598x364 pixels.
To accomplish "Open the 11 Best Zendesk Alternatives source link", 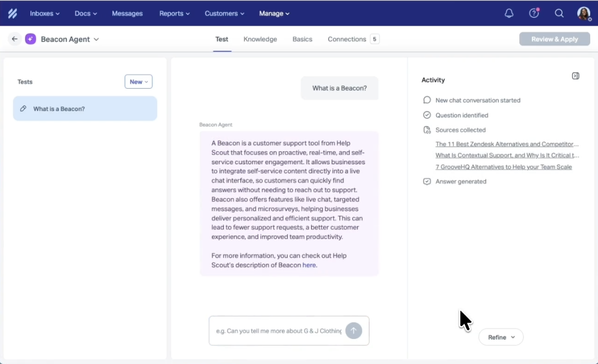I will click(507, 144).
